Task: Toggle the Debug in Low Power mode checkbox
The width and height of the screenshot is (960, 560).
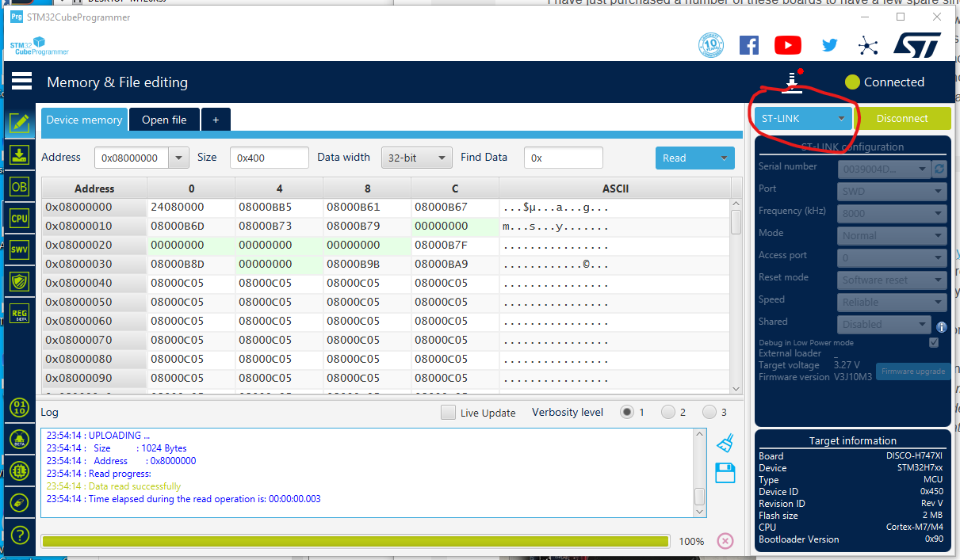Action: 933,342
